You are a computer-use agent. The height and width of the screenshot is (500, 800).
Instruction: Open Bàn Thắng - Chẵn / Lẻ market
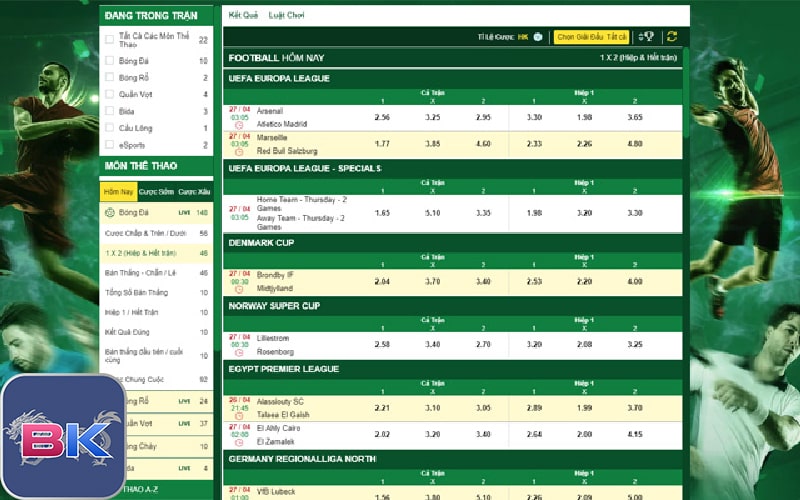156,273
